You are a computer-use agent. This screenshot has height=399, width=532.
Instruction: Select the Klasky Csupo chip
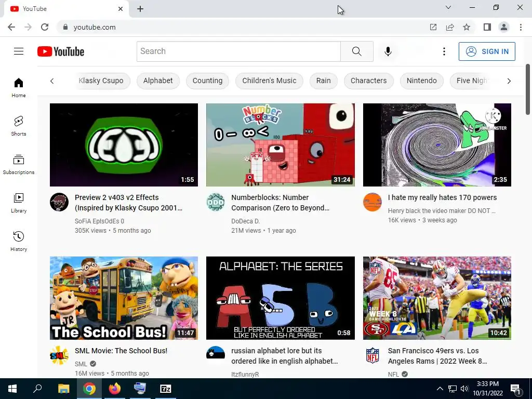[101, 81]
